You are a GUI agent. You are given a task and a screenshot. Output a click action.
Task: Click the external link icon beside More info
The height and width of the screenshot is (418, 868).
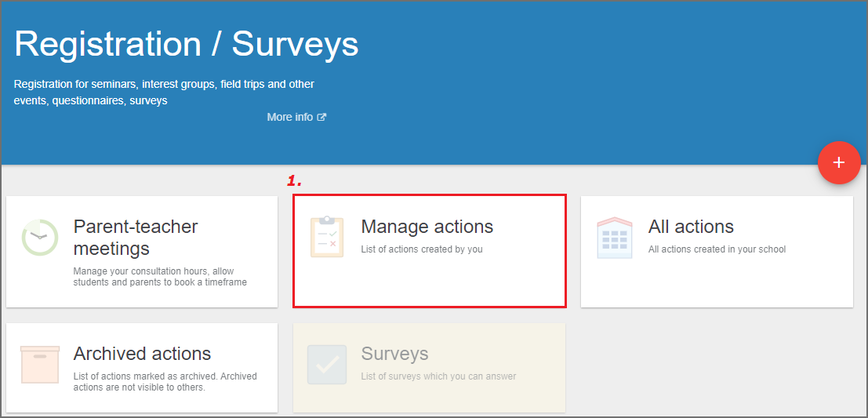tap(321, 118)
